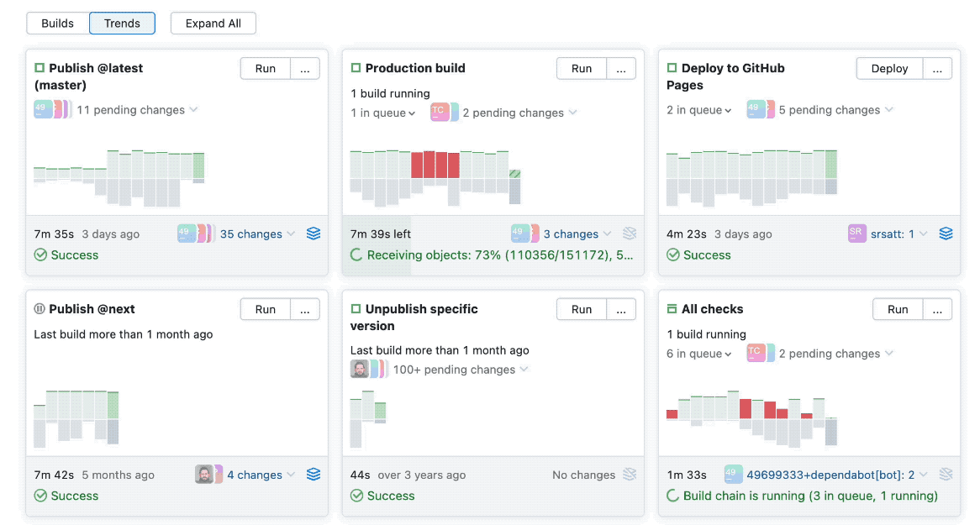Viewport: 980px width, 525px height.
Task: Click the 49 committer avatar on Production build
Action: (522, 234)
